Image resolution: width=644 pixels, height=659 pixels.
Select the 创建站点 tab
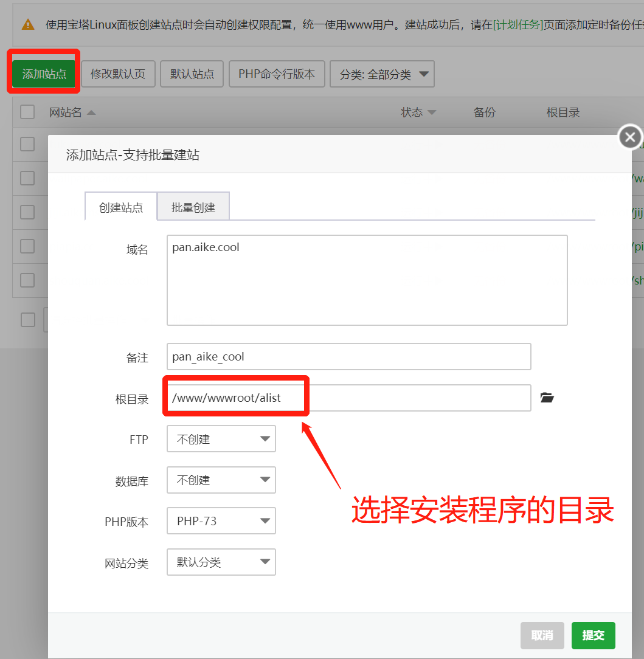(x=121, y=207)
